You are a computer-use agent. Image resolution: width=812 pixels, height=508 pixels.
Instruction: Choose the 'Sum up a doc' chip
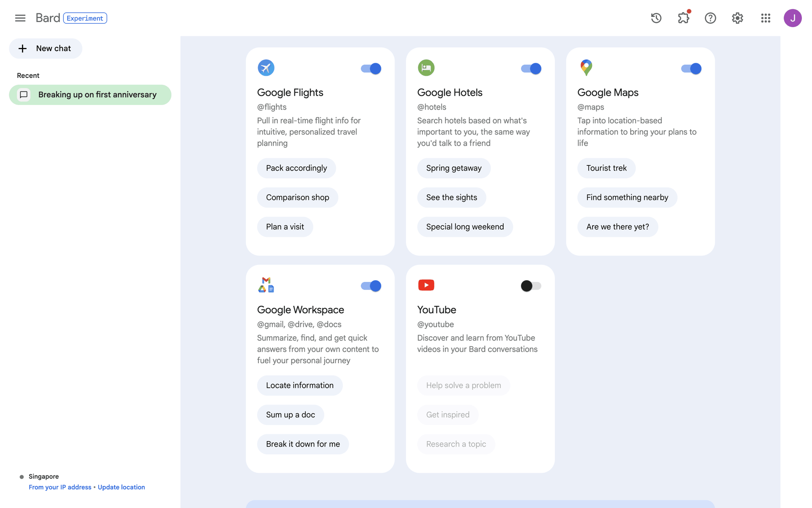click(291, 415)
